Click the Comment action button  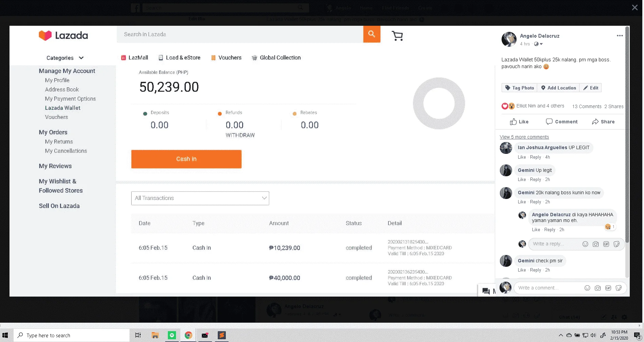tap(562, 122)
